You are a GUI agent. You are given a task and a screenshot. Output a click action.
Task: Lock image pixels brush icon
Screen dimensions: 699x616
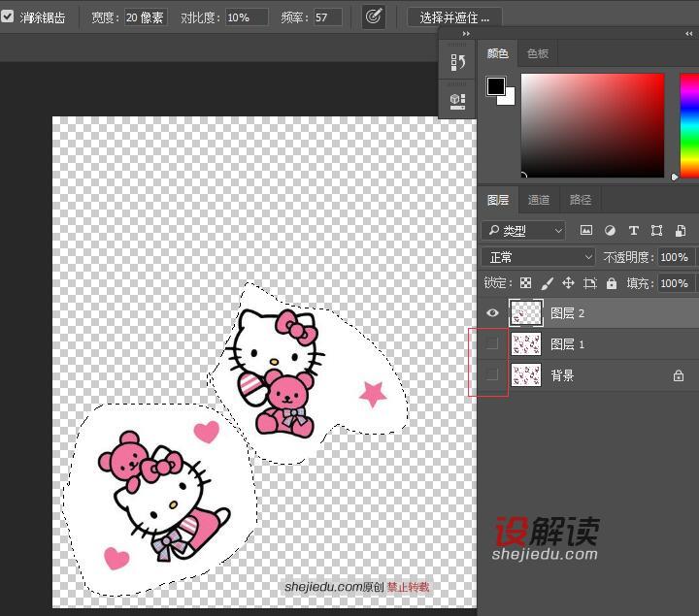coord(547,283)
